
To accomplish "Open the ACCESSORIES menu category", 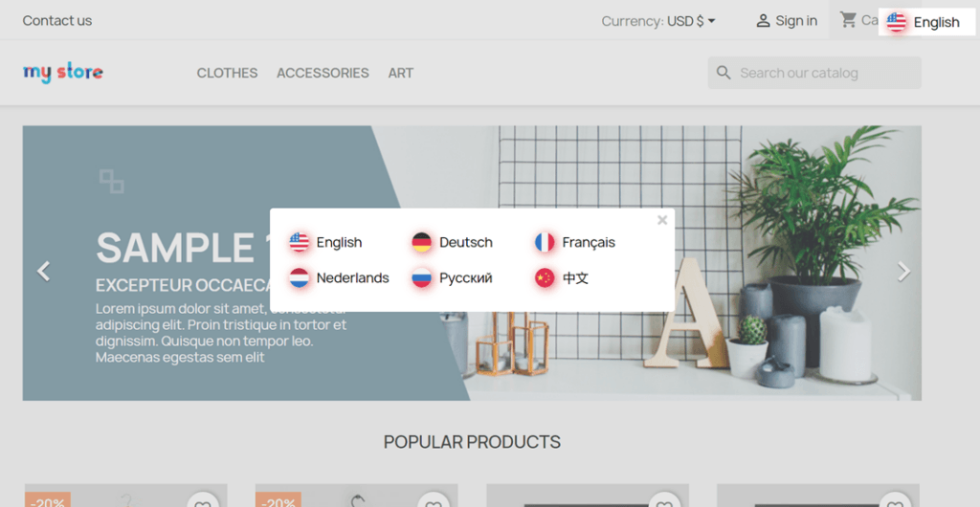I will coord(323,73).
